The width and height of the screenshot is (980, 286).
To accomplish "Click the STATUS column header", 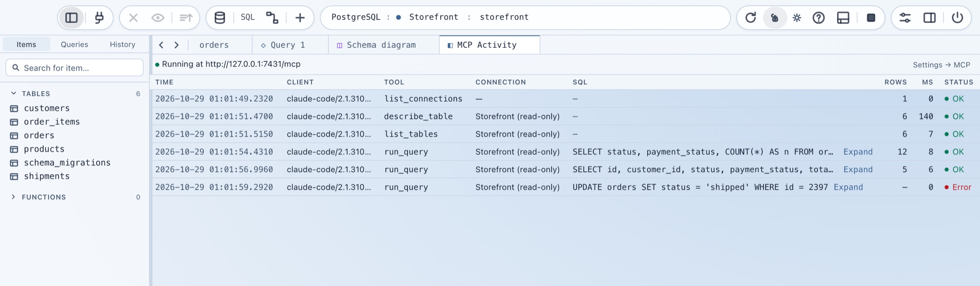I will pos(959,82).
